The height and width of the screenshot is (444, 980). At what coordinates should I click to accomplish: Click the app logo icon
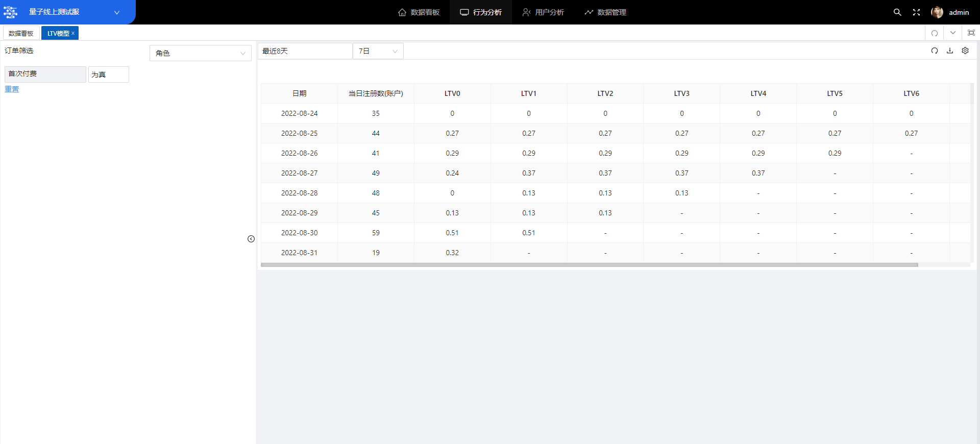point(10,12)
